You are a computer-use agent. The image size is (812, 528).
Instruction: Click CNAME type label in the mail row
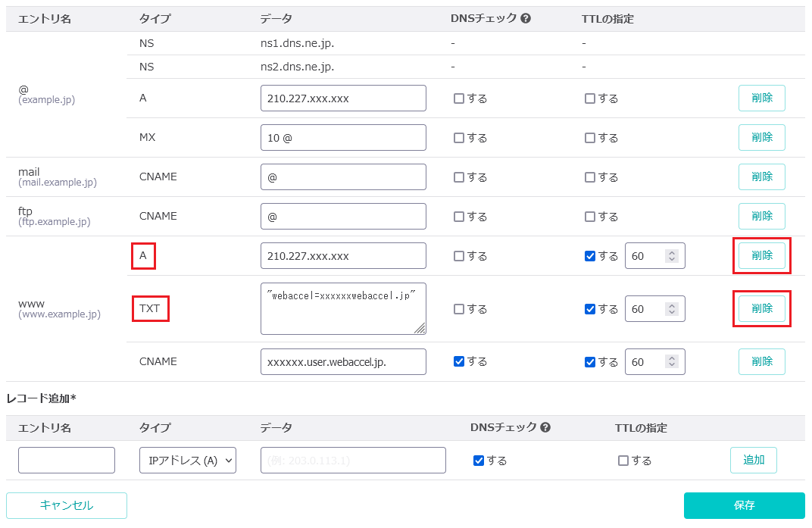[x=158, y=177]
